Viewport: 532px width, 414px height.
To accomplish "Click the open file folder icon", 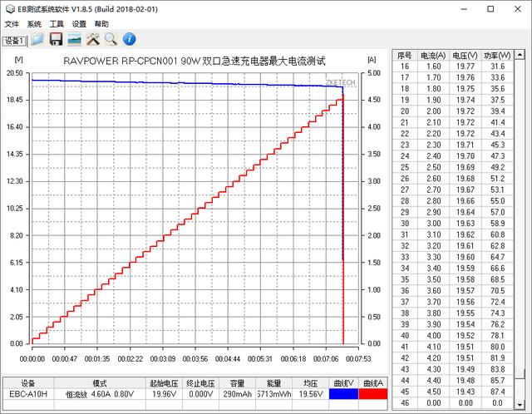I will [37, 39].
